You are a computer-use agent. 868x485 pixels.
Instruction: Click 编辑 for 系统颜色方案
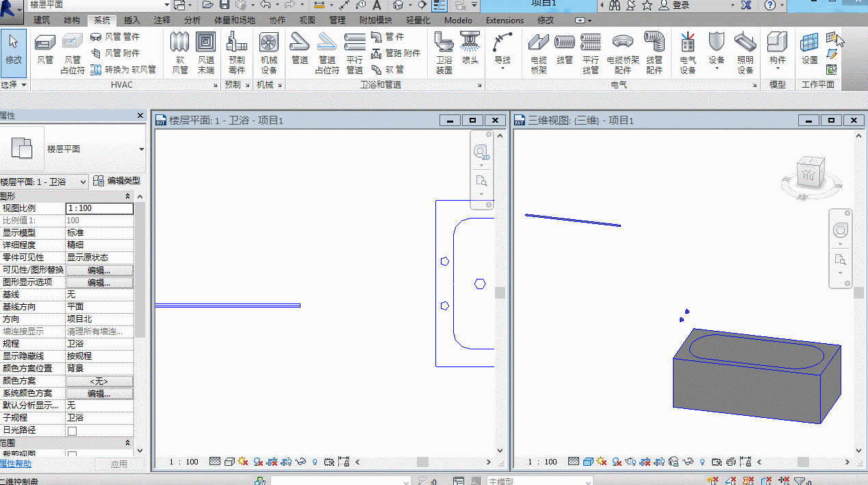click(99, 394)
